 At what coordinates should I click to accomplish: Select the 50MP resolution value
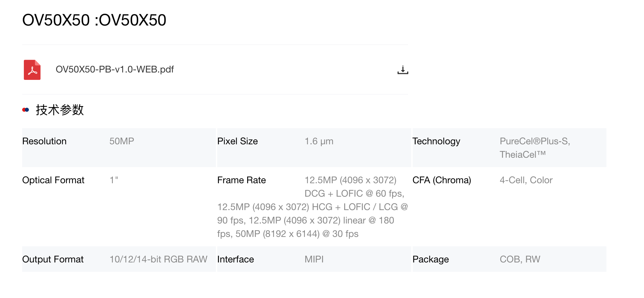(122, 141)
